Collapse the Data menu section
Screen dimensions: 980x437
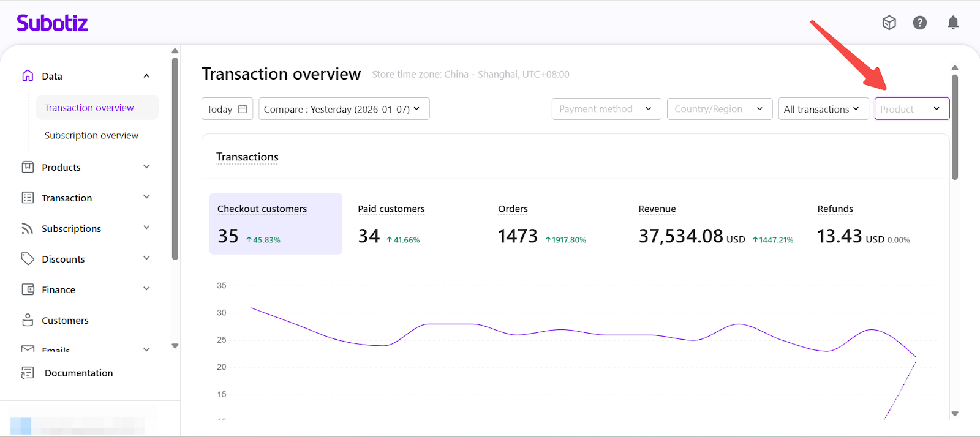[x=146, y=76]
